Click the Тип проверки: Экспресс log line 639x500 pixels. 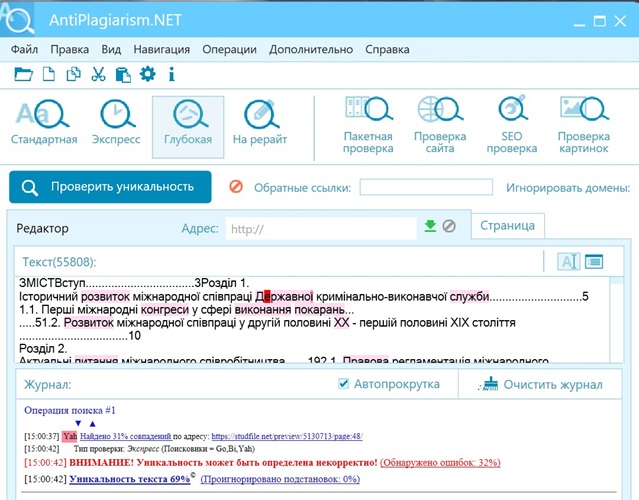164,449
